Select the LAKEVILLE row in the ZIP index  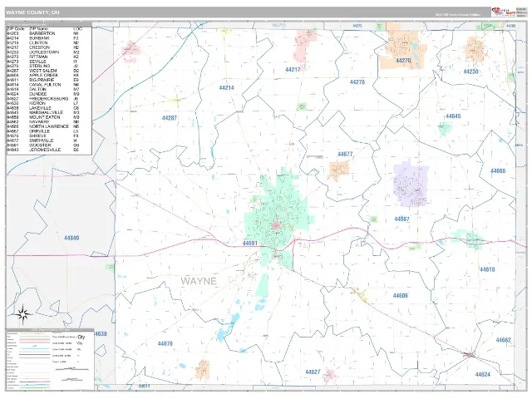tap(43, 108)
